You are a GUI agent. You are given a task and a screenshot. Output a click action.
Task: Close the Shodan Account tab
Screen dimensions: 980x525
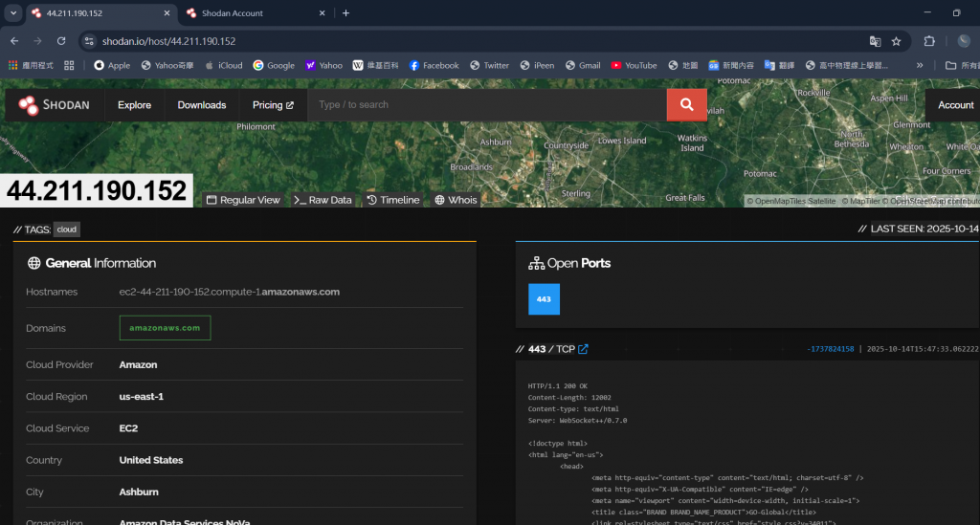coord(322,13)
